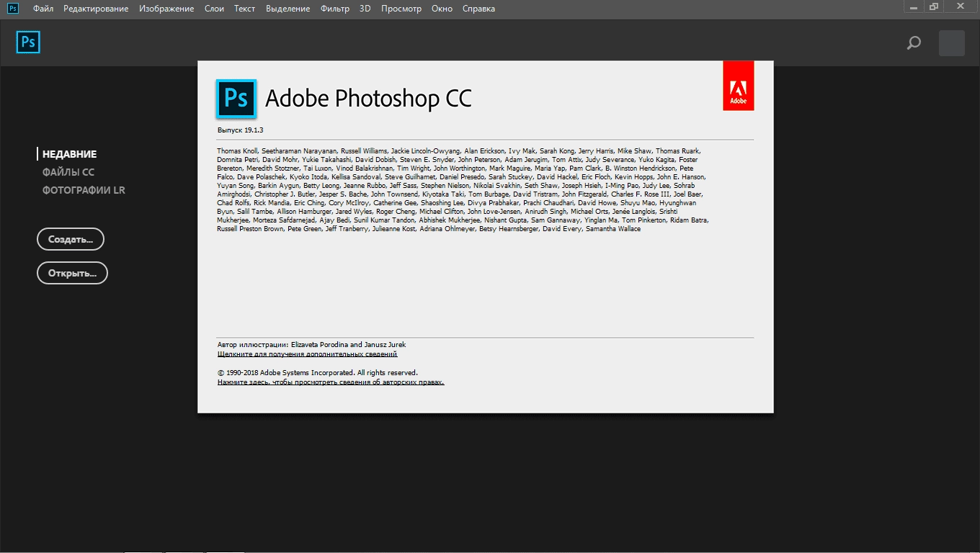Click the gray user profile square

coord(952,43)
